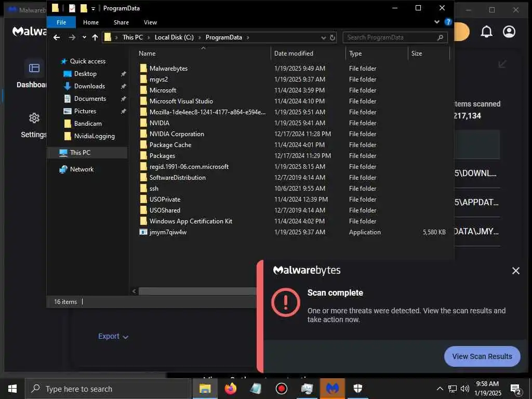Select the Microsoft Visual Studio folder
Image resolution: width=532 pixels, height=399 pixels.
pos(181,101)
